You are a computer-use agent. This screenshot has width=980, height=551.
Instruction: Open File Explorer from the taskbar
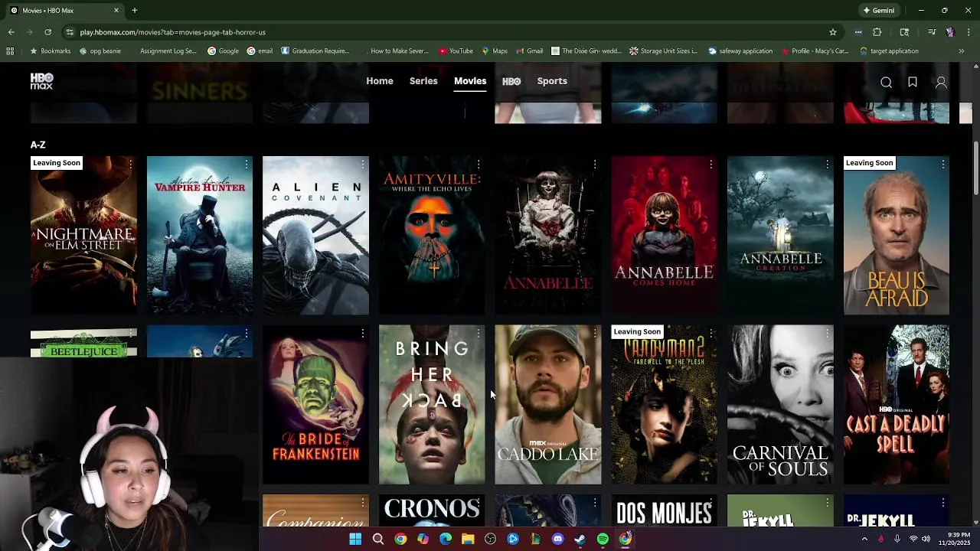click(468, 539)
